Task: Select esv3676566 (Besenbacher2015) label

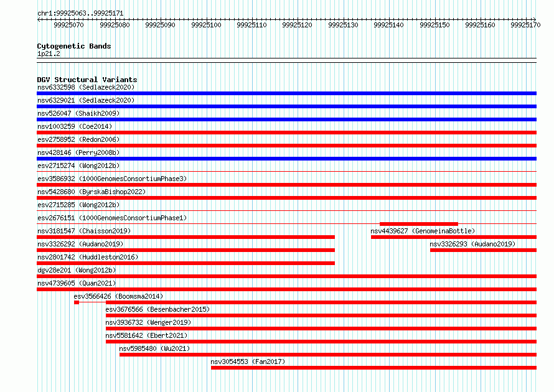Action: pyautogui.click(x=157, y=309)
